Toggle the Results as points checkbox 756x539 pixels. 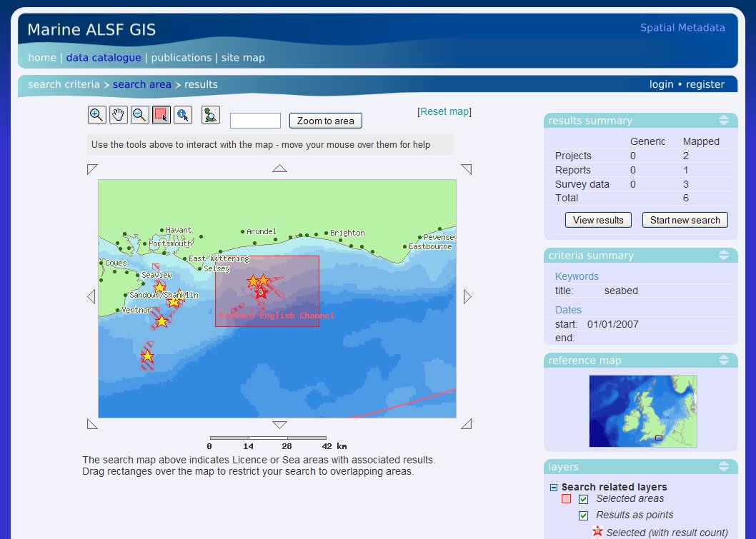[583, 516]
